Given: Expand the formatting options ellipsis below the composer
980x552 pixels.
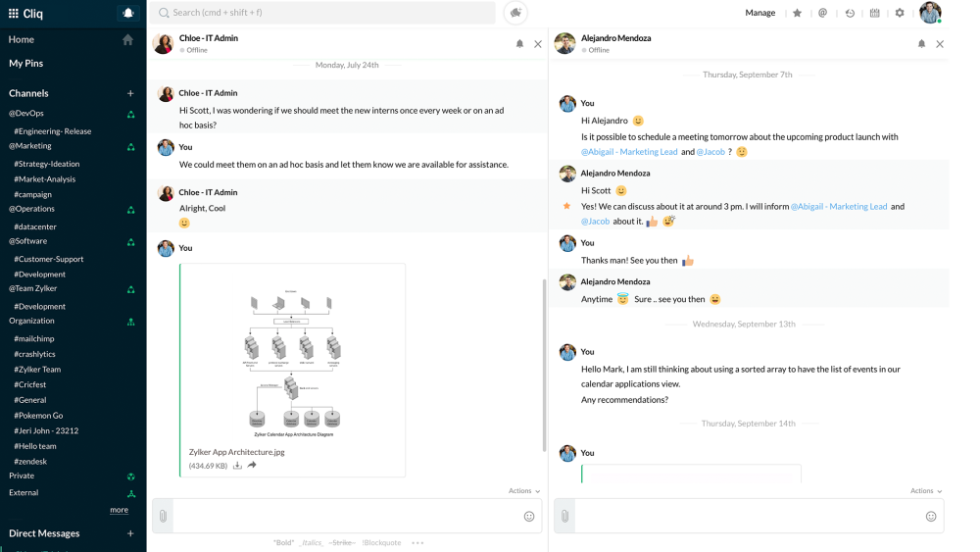Looking at the screenshot, I should tap(417, 542).
